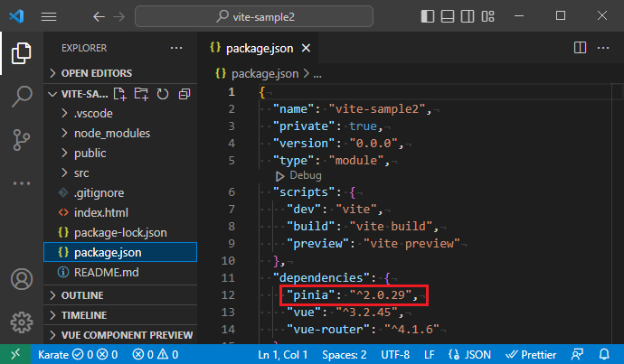Create a new folder in explorer
The image size is (624, 364).
point(141,94)
